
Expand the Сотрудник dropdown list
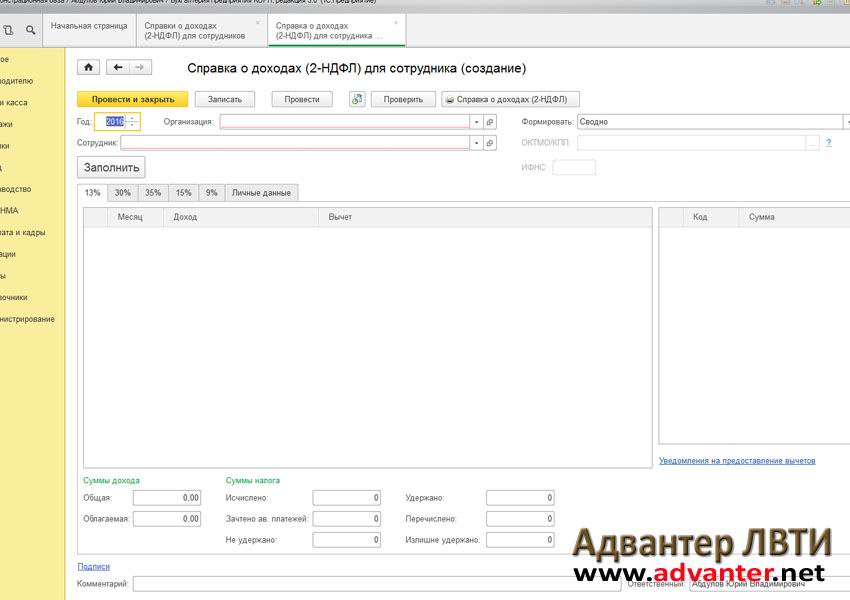pyautogui.click(x=476, y=143)
